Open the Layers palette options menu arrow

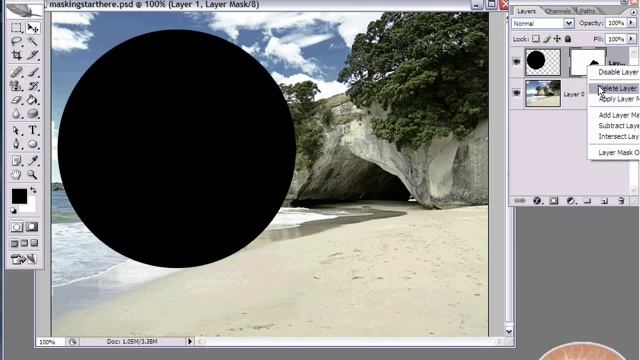634,12
